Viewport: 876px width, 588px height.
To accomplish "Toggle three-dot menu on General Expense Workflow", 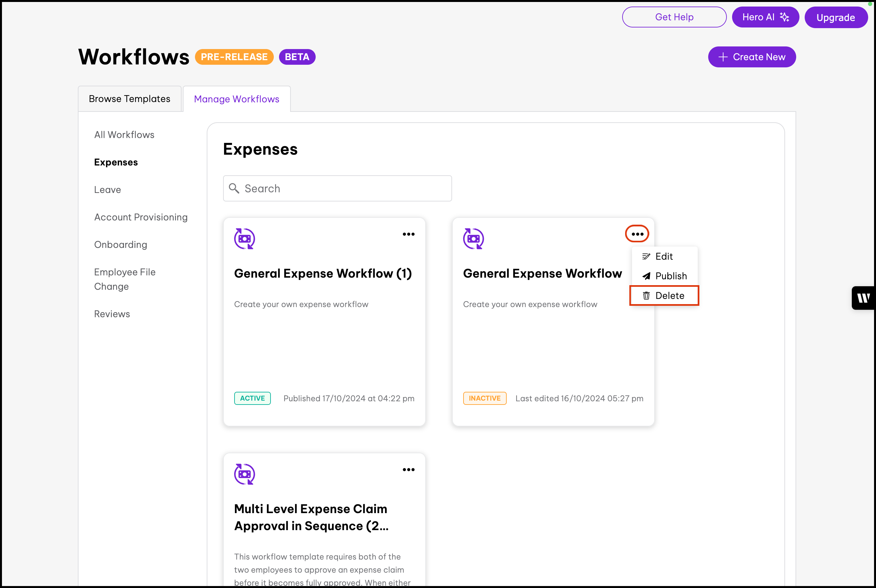I will pos(637,234).
